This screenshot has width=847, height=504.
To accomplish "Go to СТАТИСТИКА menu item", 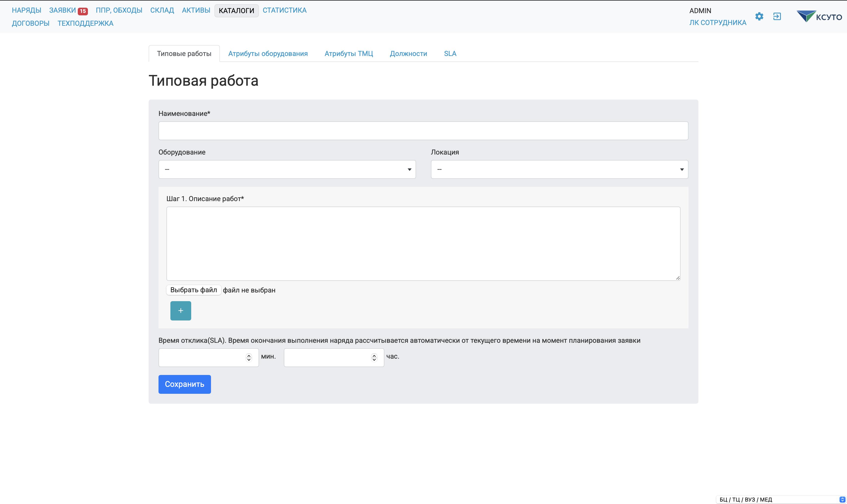I will tap(284, 10).
